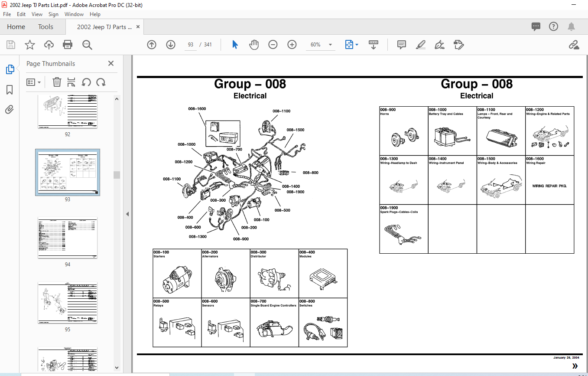
Task: Select the 2002 Jeep TJ Parts document tab
Action: point(104,27)
